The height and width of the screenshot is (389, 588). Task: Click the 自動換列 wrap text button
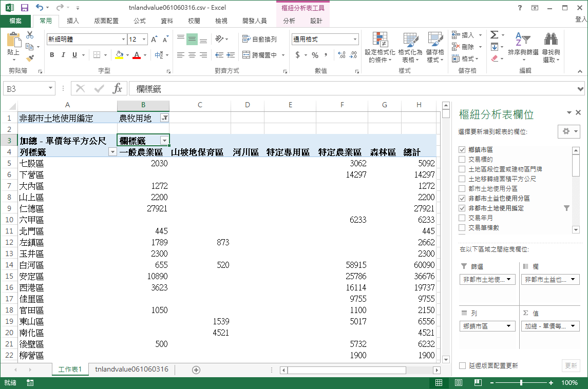pyautogui.click(x=259, y=40)
